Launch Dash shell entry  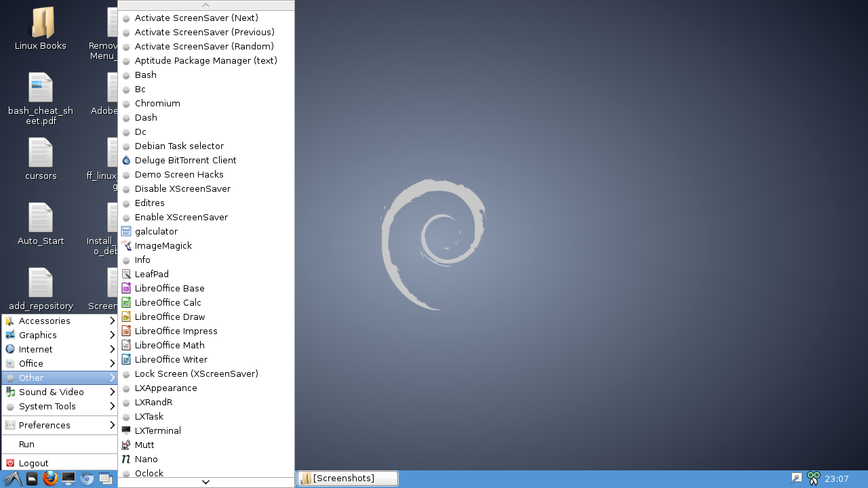pos(206,118)
